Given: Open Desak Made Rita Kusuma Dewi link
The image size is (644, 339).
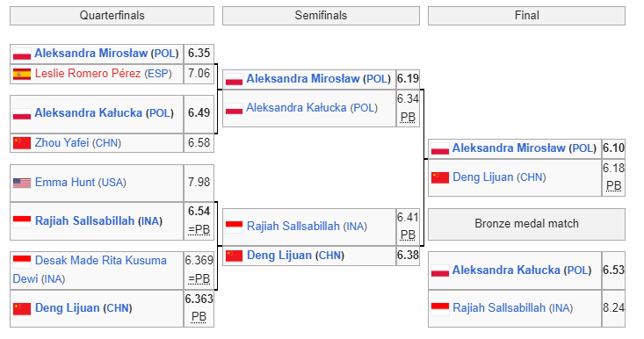Looking at the screenshot, I should [x=90, y=270].
